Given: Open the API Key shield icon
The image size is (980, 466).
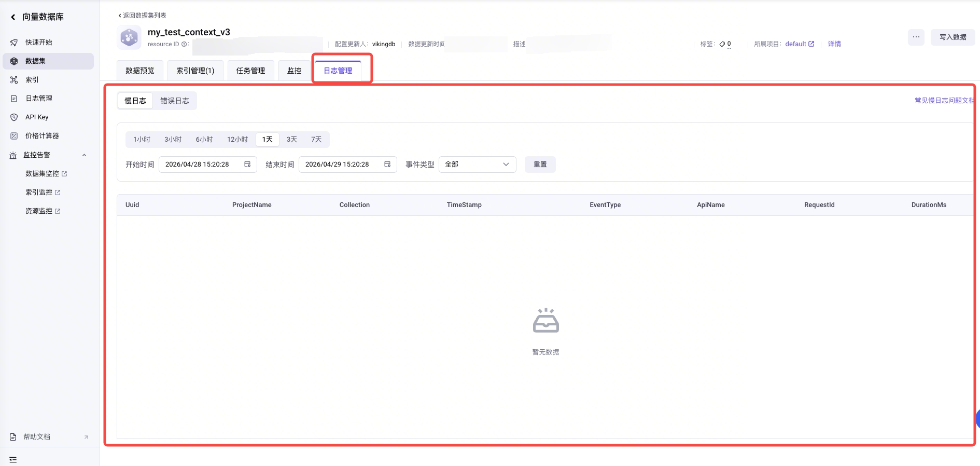Looking at the screenshot, I should (x=14, y=117).
